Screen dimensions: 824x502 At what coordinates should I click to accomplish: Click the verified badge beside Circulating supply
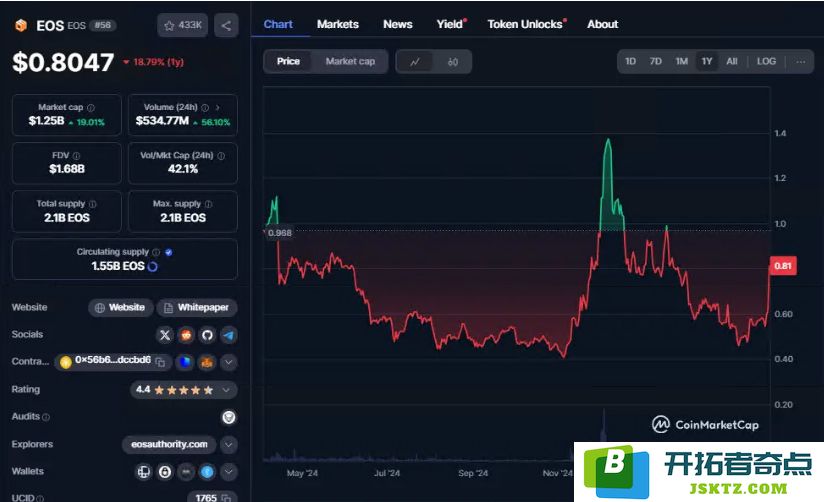[169, 252]
